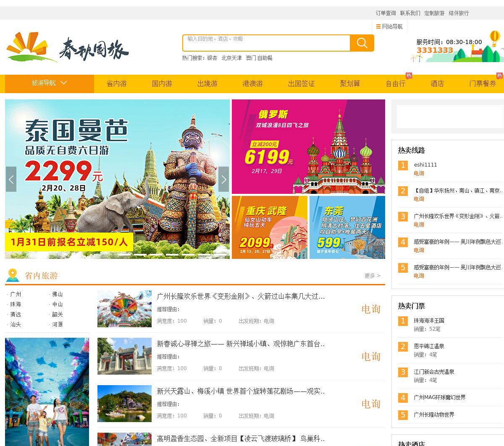Click rank 3 badge in 热卖线路
504x446 pixels.
coord(403,216)
